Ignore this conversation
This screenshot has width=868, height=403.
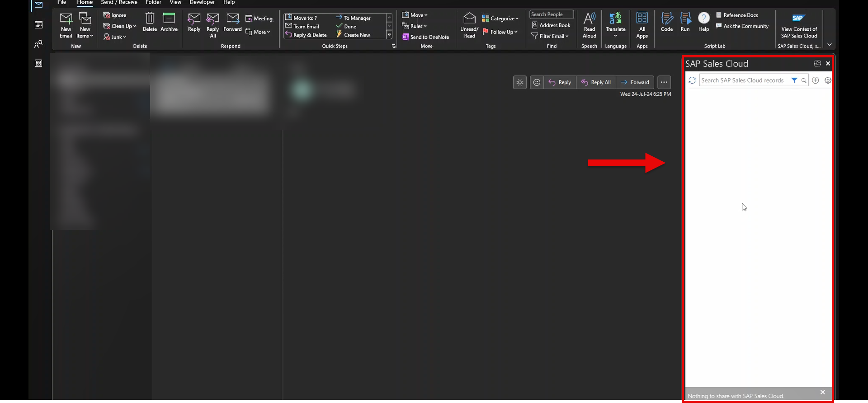click(115, 15)
